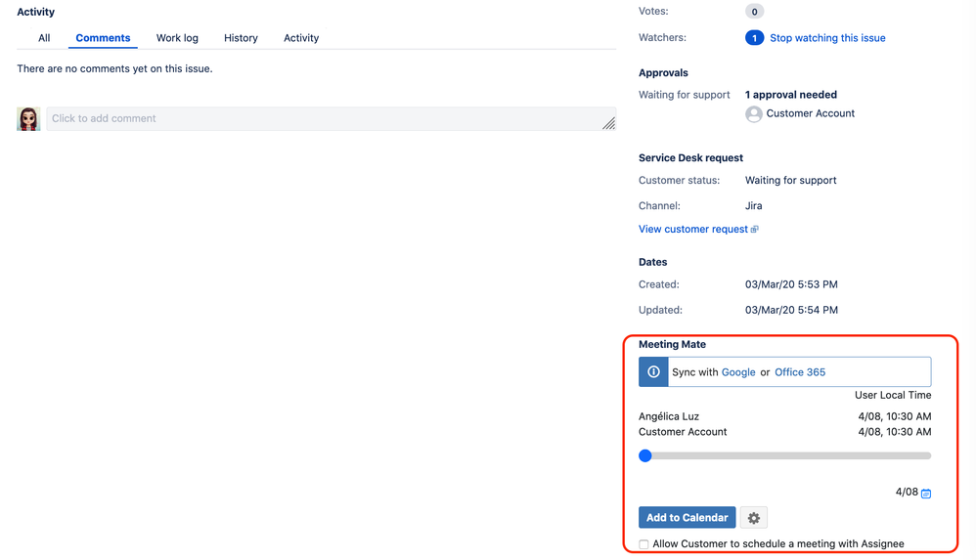Click the watchers count badge
Image resolution: width=976 pixels, height=560 pixels.
tap(754, 38)
